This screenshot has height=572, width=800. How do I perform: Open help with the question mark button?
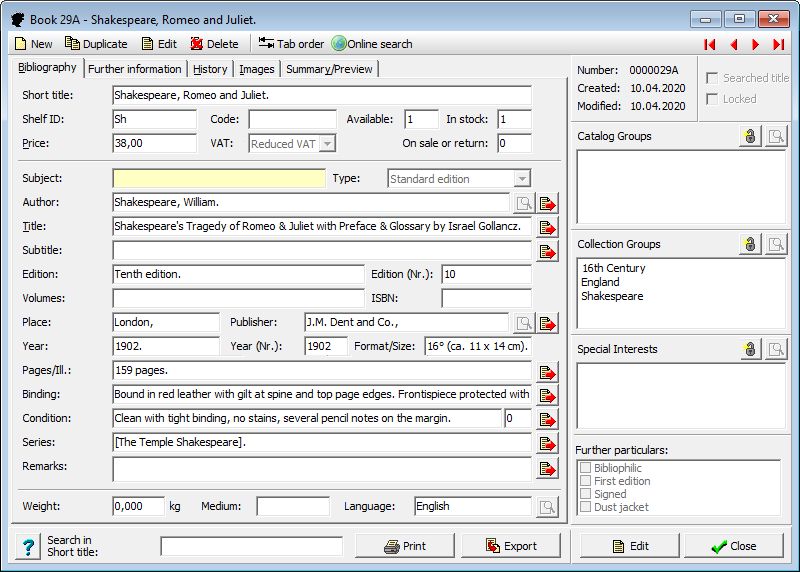point(28,546)
